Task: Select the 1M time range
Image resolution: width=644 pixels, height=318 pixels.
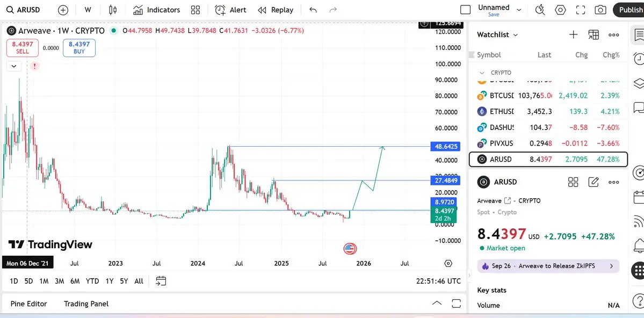Action: tap(44, 281)
